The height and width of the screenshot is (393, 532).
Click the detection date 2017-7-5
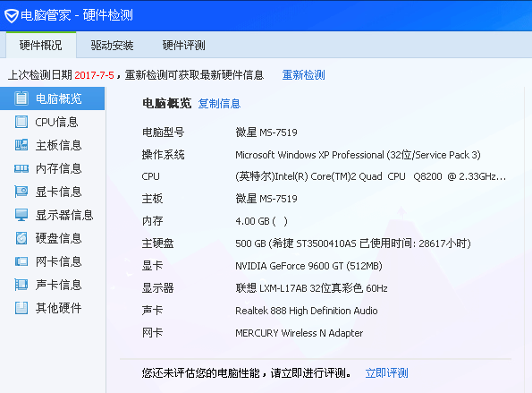click(x=94, y=75)
